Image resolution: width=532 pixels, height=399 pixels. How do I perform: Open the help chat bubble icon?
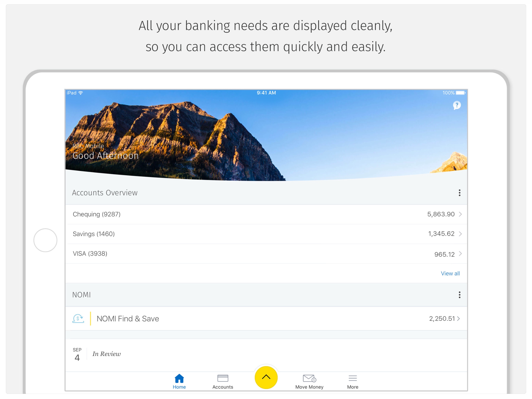(x=457, y=105)
